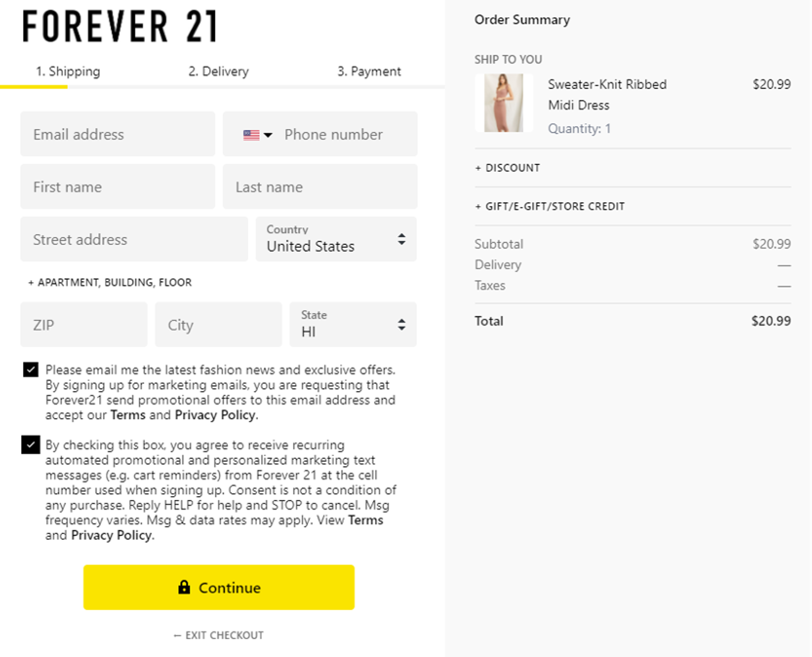Switch to the Delivery step
Viewport: 812px width, 657px height.
[x=219, y=71]
